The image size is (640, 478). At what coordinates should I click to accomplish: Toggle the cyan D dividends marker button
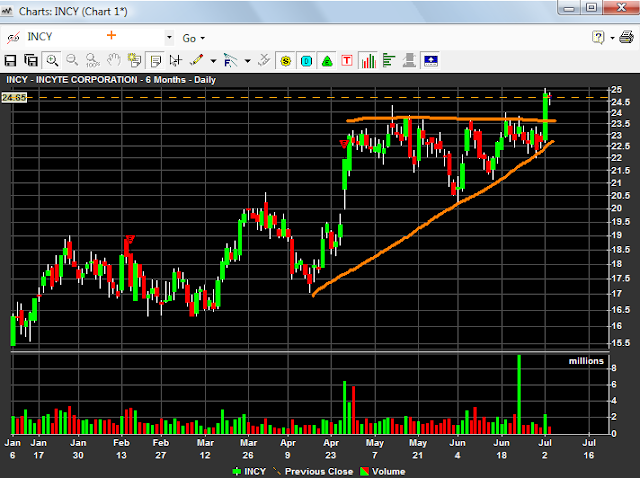coord(306,61)
